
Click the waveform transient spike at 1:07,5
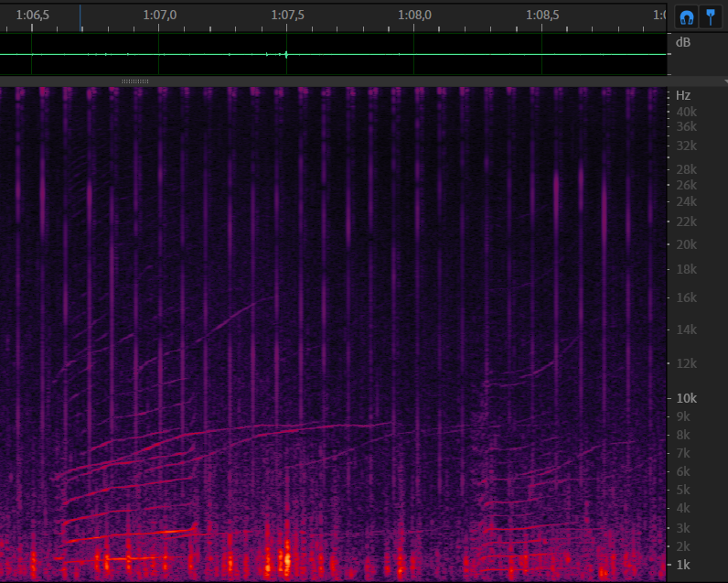286,54
